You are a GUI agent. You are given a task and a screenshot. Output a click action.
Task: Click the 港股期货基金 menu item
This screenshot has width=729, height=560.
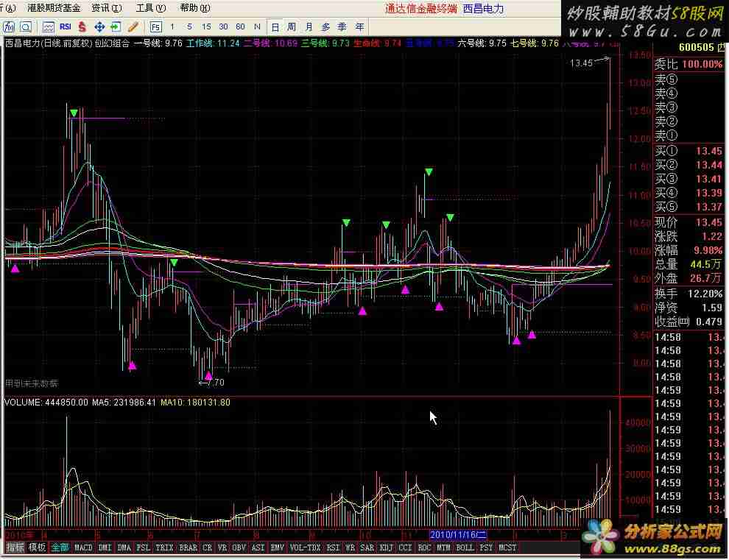(x=54, y=8)
